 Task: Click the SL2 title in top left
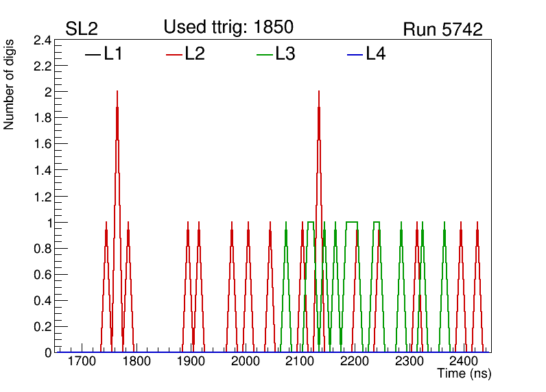coord(82,29)
